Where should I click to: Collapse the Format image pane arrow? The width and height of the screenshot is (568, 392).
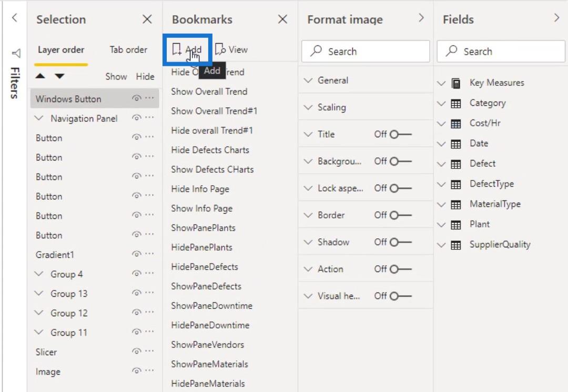[x=421, y=18]
